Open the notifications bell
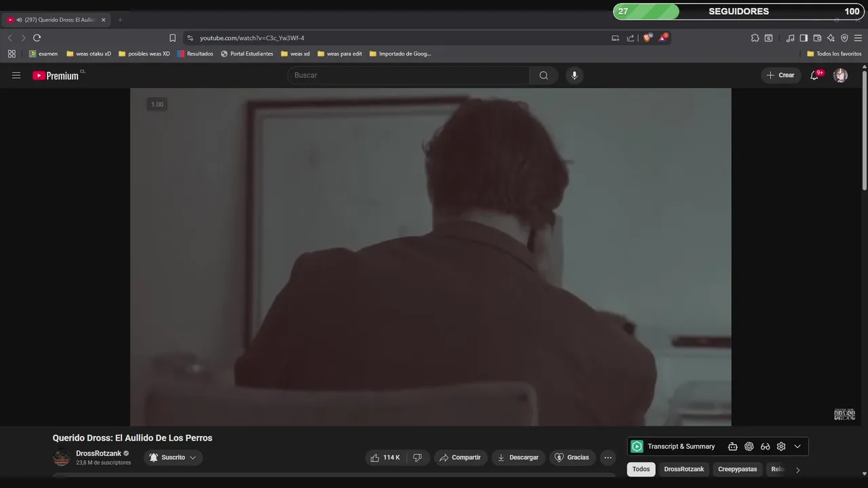The width and height of the screenshot is (868, 488). pyautogui.click(x=814, y=75)
